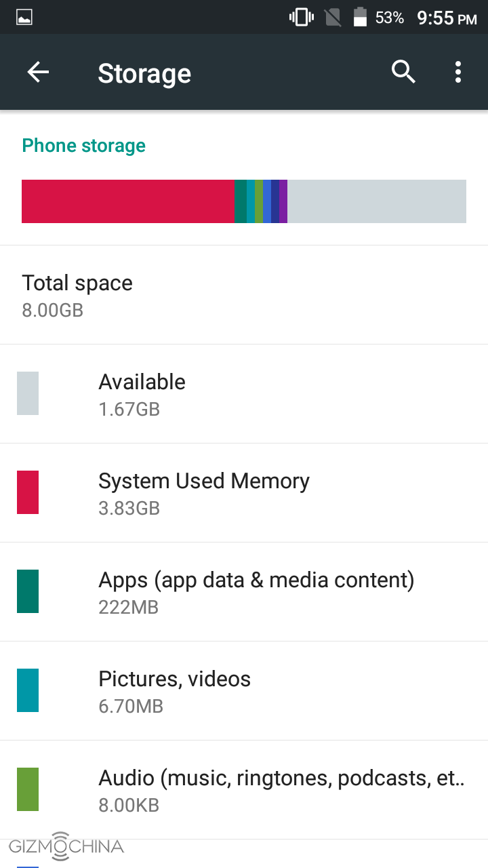Tap the Total space 8.00GB row
The image size is (488, 868).
(244, 295)
